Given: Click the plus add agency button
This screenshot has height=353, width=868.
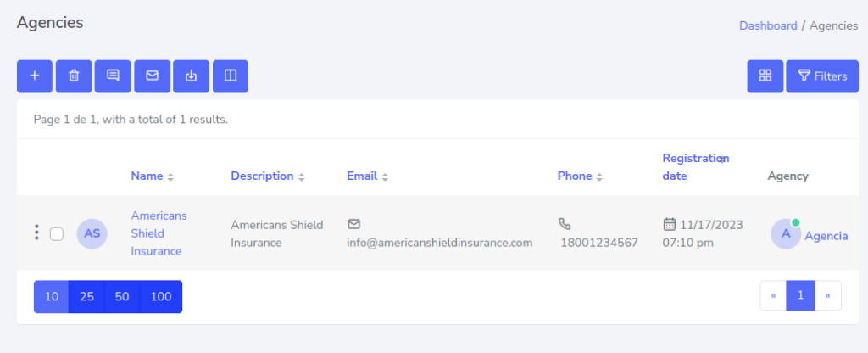Looking at the screenshot, I should point(35,76).
